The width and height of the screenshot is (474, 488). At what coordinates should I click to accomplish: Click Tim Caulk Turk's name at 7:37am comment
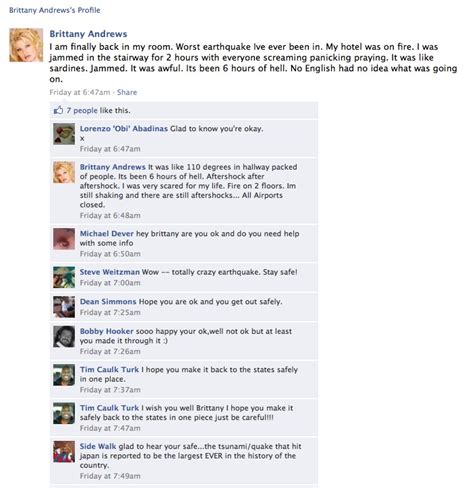[x=109, y=370]
